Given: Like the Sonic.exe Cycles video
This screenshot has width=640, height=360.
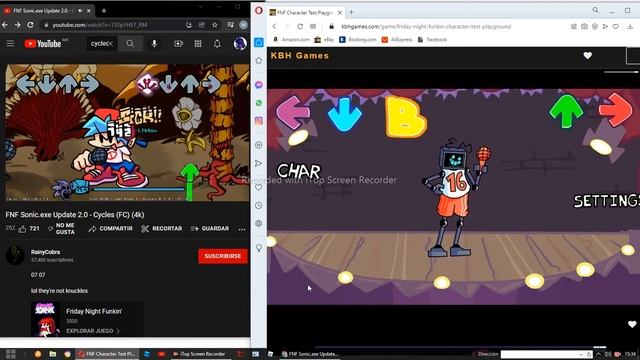Looking at the screenshot, I should 29,229.
